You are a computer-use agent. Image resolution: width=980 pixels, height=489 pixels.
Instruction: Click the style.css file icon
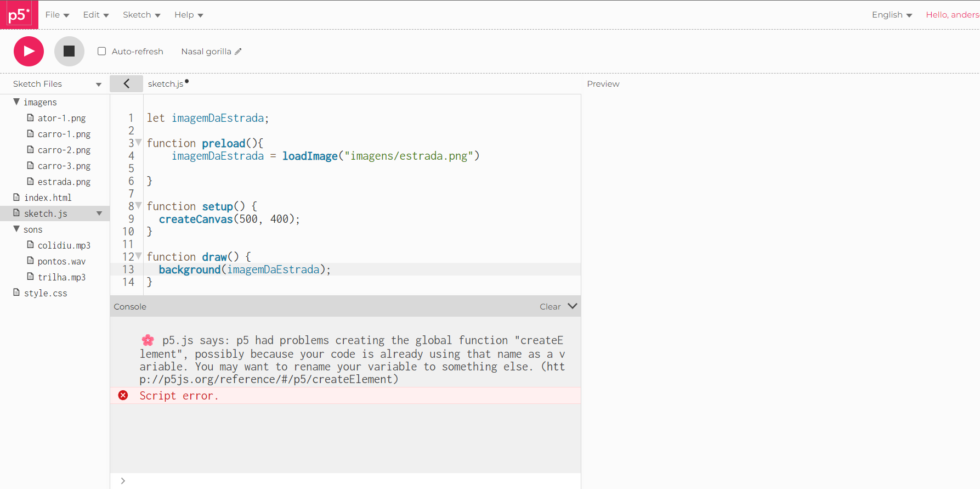(x=16, y=293)
